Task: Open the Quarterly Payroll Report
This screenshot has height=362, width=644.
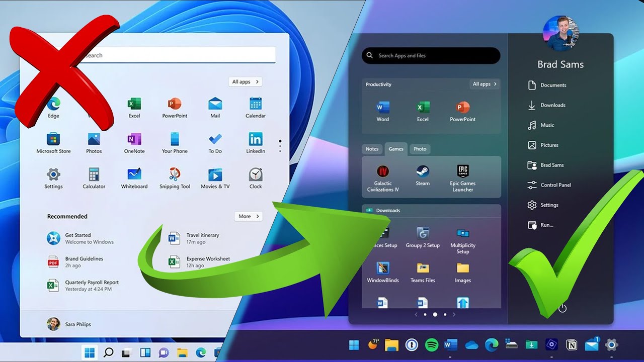Action: coord(83,286)
